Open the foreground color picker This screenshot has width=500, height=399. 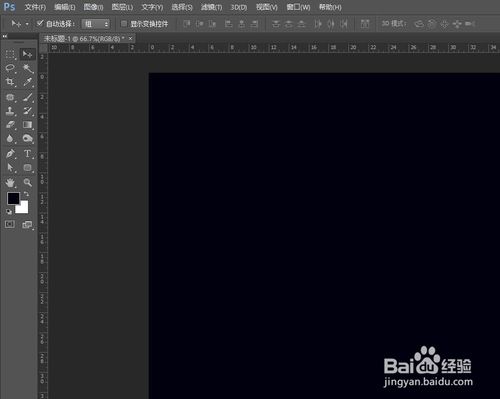coord(13,198)
